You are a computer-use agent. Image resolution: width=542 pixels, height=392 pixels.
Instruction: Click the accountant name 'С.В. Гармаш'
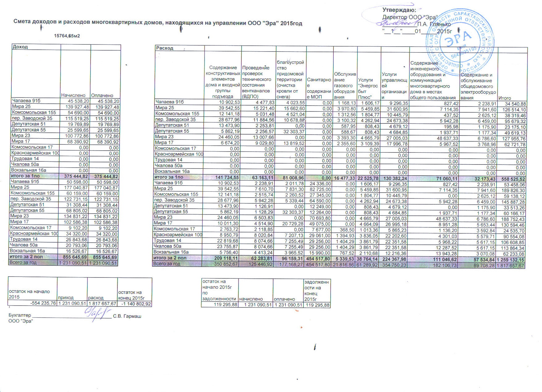click(x=127, y=316)
